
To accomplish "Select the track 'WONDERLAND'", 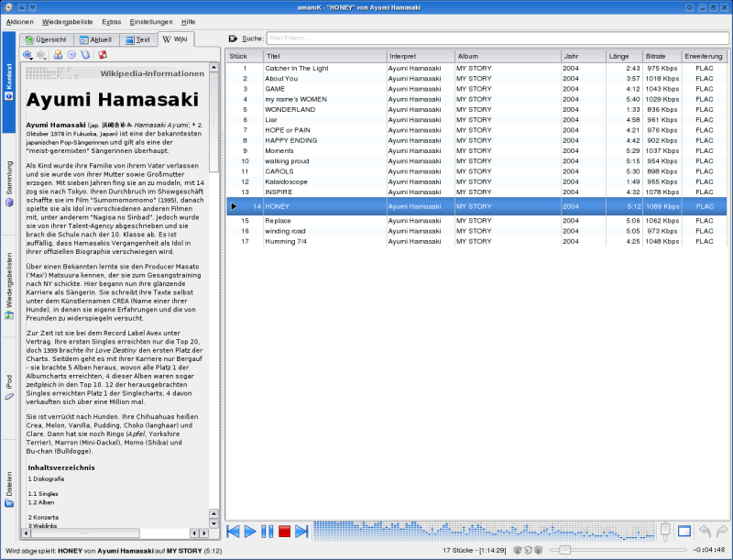I will click(x=476, y=109).
